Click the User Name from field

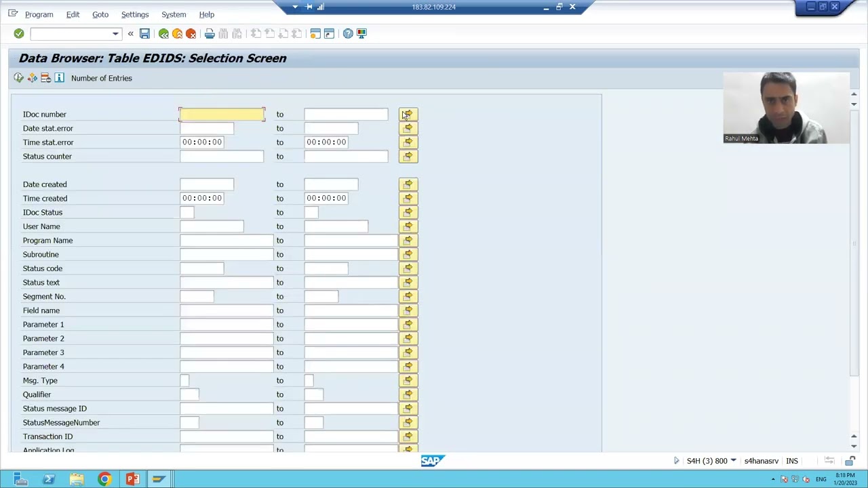coord(212,226)
